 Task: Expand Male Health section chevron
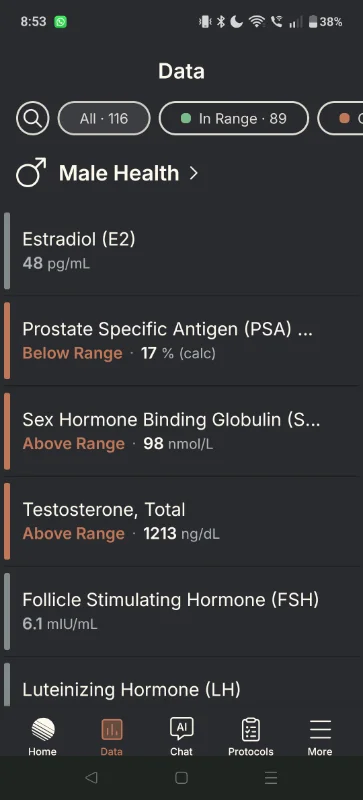point(193,173)
